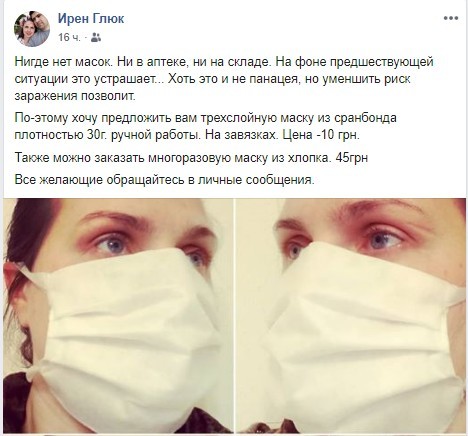Click the '16 ч.' post timestamp
The height and width of the screenshot is (436, 468).
click(x=69, y=37)
